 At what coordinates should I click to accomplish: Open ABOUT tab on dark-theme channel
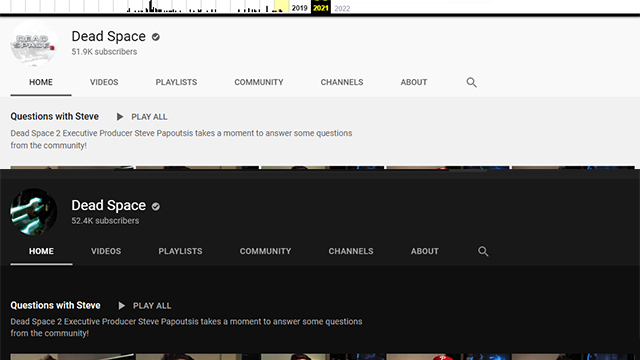click(x=424, y=251)
